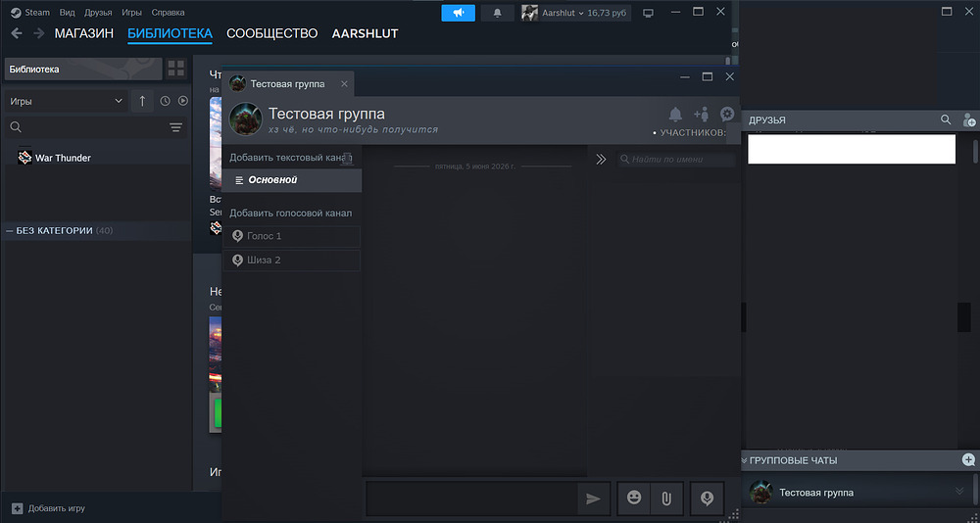Click the sort ascending arrow in library
This screenshot has height=523, width=980.
pyautogui.click(x=142, y=101)
